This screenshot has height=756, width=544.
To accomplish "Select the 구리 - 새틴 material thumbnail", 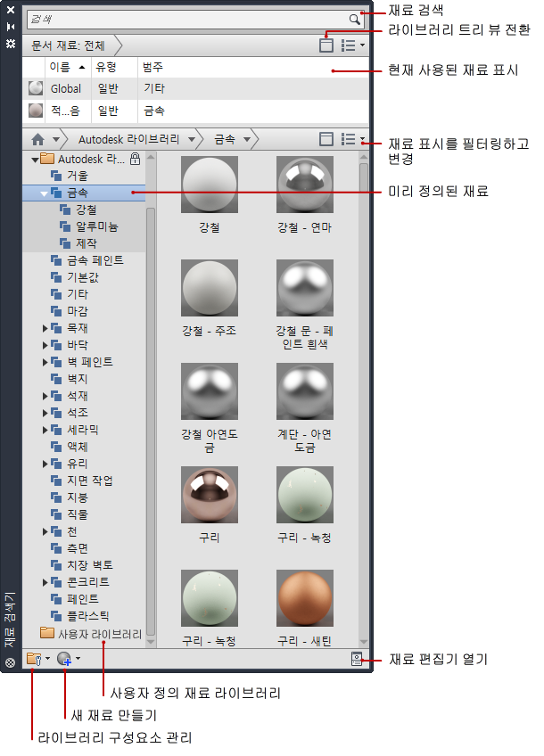I will 305,598.
